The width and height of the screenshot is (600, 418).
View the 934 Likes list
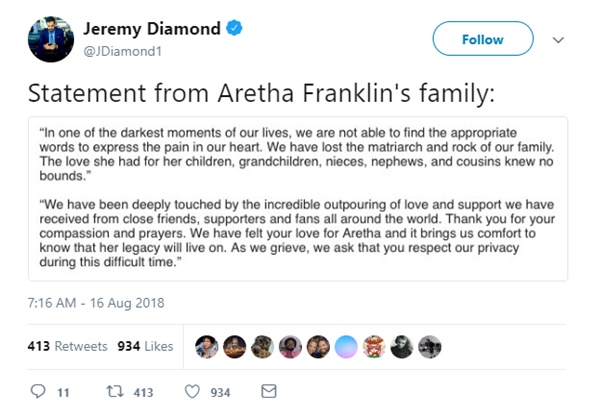point(145,346)
